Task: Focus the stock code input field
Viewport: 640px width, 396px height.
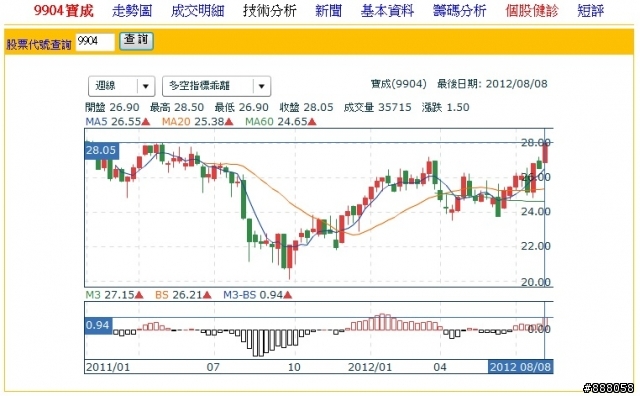Action: [95, 42]
